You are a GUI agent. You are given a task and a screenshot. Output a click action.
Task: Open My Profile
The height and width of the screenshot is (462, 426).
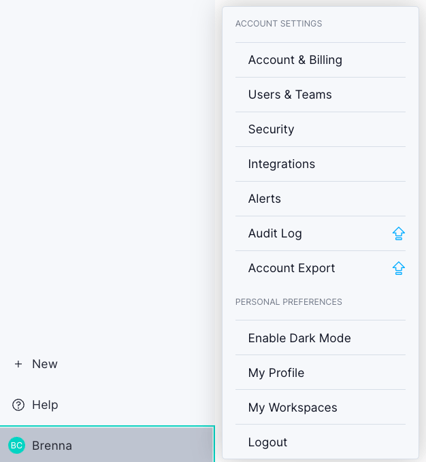coord(320,373)
